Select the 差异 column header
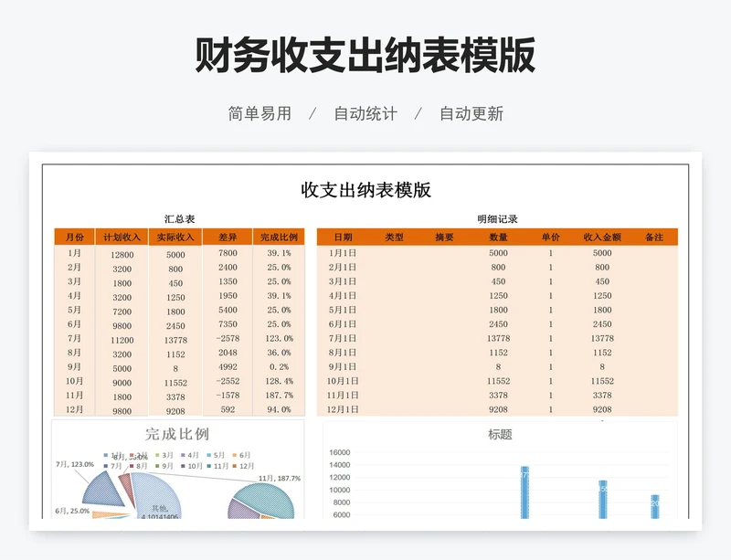Viewport: 731px width, 560px height. [x=228, y=237]
